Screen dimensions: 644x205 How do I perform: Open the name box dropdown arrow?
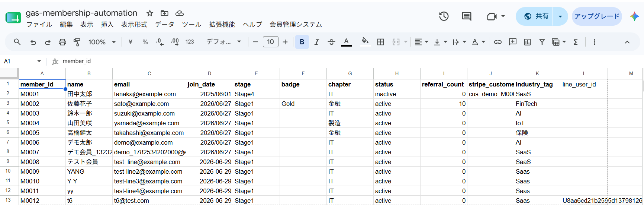coord(39,61)
